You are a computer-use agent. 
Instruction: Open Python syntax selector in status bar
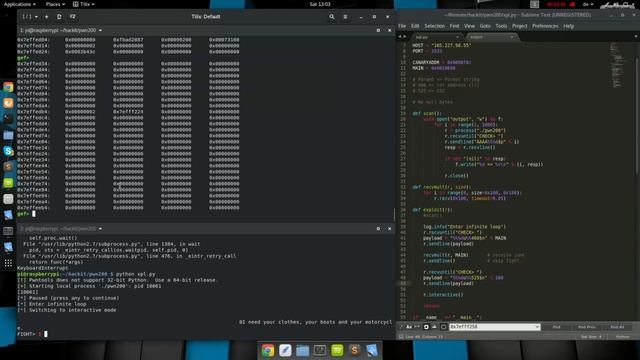click(622, 337)
